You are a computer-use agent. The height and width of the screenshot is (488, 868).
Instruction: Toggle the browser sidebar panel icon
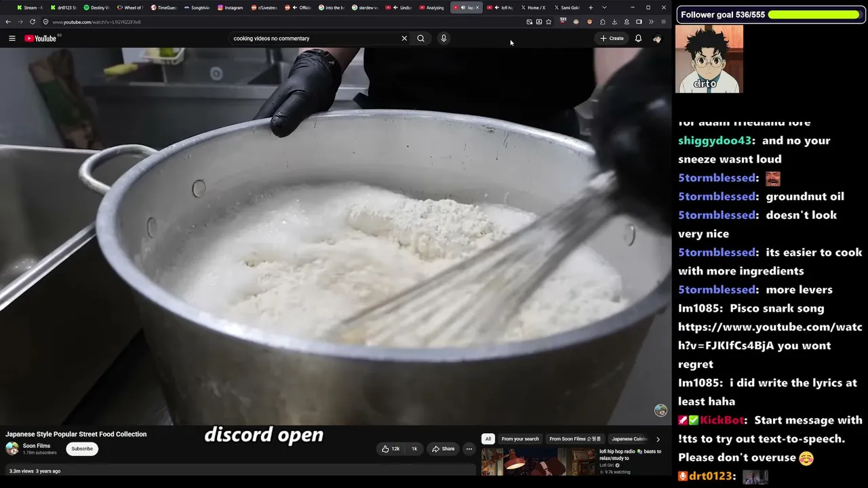coord(639,22)
